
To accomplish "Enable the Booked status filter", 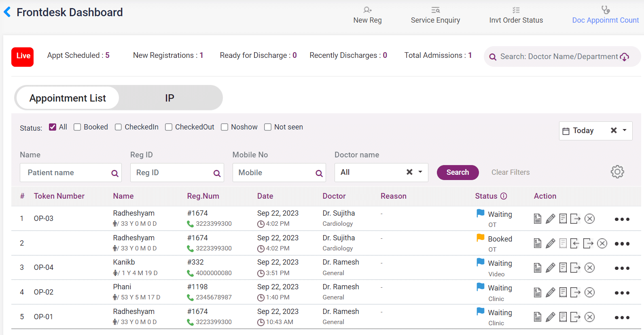I will 77,127.
